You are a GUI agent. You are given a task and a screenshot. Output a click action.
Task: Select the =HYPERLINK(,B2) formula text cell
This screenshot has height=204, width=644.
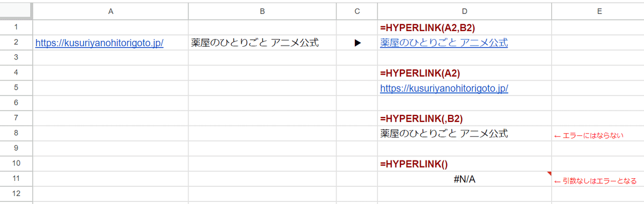[x=465, y=119]
